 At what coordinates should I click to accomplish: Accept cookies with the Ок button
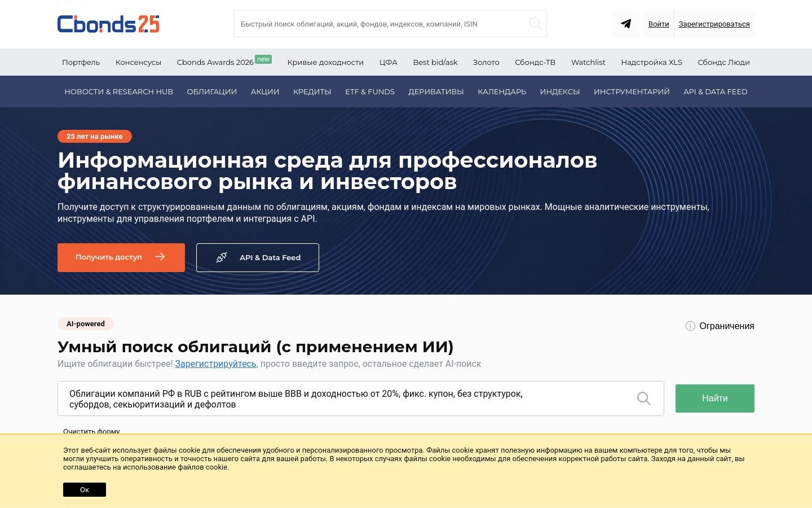tap(85, 489)
